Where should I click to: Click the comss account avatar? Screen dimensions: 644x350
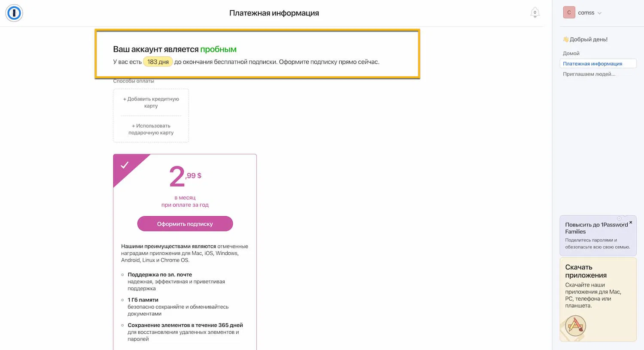point(569,12)
